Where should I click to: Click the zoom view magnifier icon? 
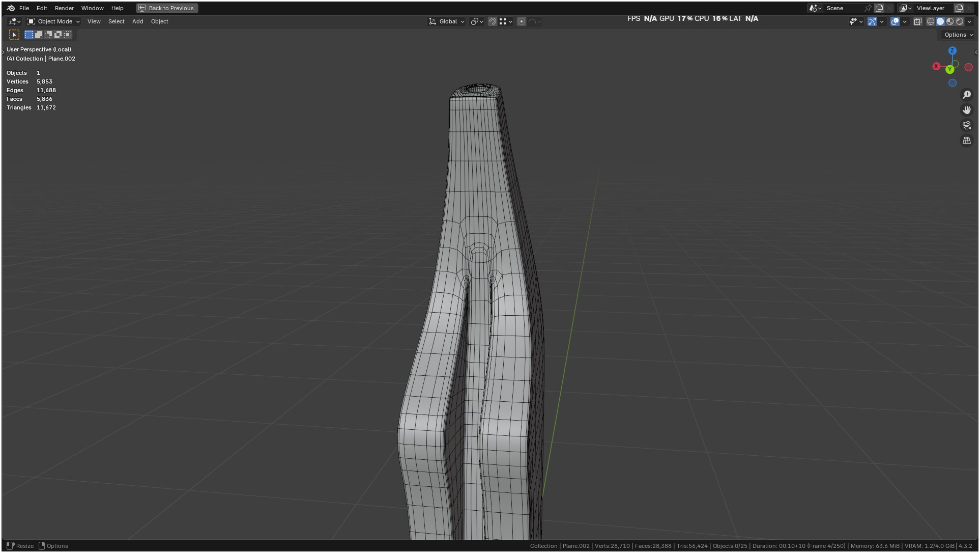click(967, 95)
